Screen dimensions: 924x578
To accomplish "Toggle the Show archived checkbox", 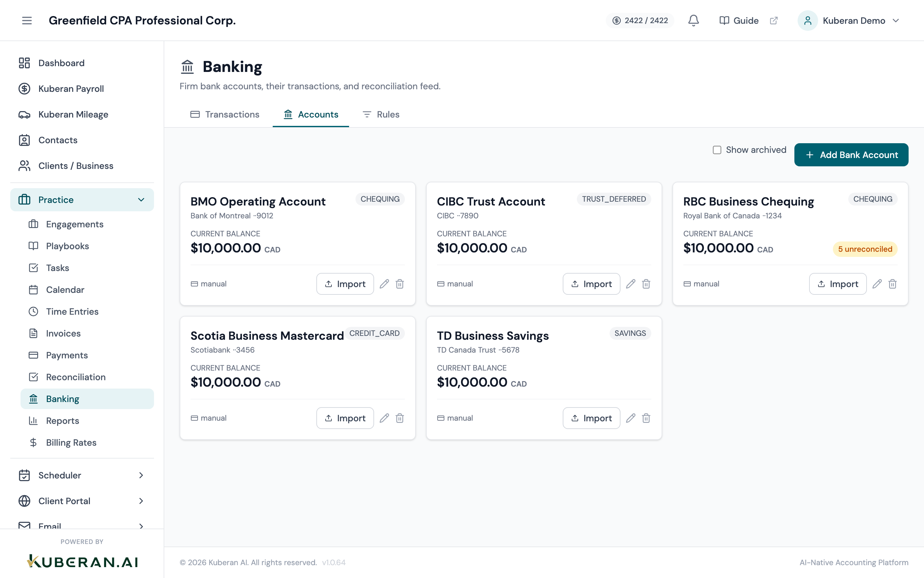I will (717, 150).
